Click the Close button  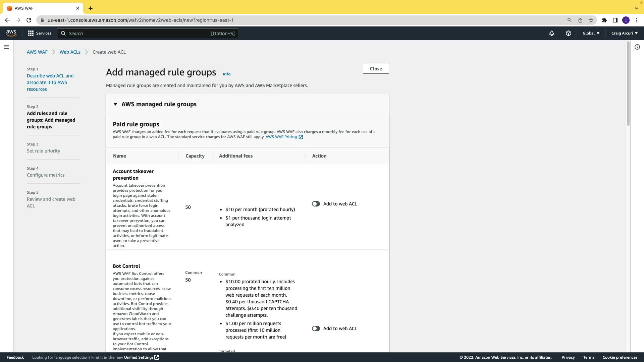tap(376, 69)
